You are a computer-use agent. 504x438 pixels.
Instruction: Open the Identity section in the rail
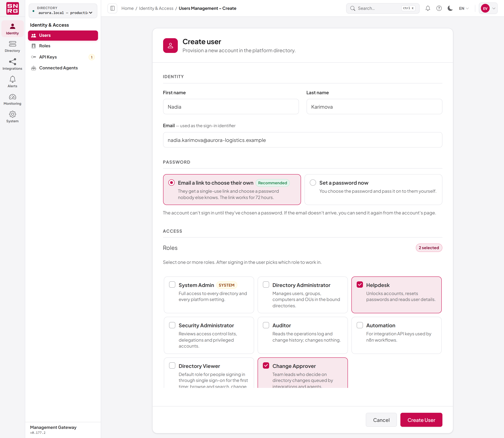[x=12, y=29]
